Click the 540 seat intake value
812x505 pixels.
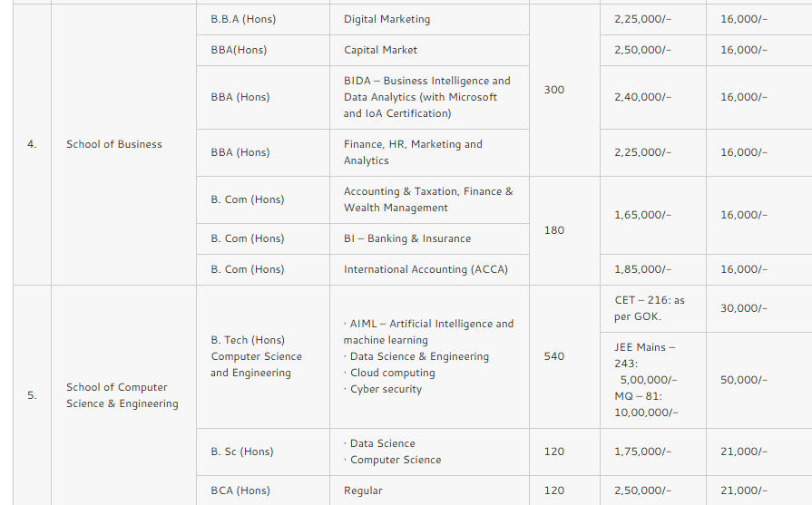553,356
